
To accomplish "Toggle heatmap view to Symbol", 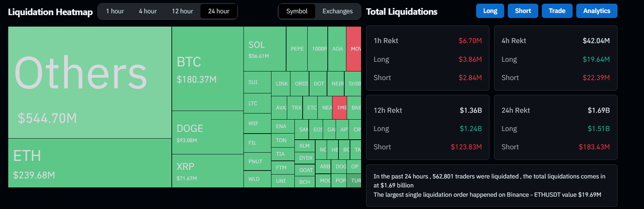I will (x=297, y=11).
